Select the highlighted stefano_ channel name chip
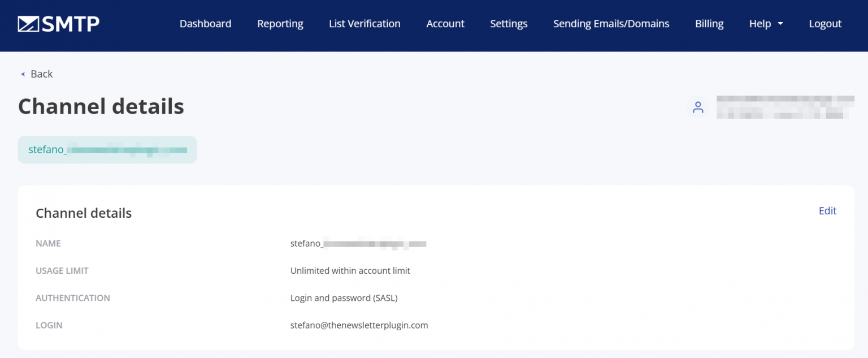The height and width of the screenshot is (358, 868). coord(107,149)
